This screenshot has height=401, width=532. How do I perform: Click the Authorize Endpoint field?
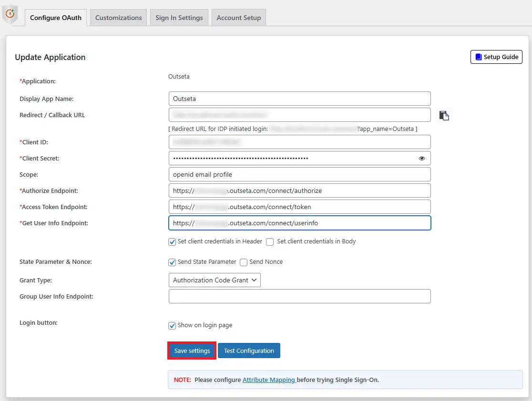299,190
